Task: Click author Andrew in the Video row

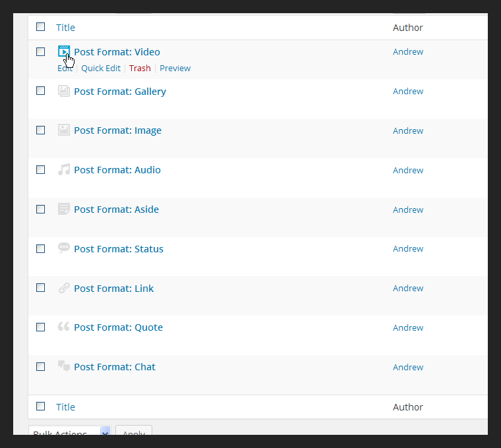Action: pos(408,52)
